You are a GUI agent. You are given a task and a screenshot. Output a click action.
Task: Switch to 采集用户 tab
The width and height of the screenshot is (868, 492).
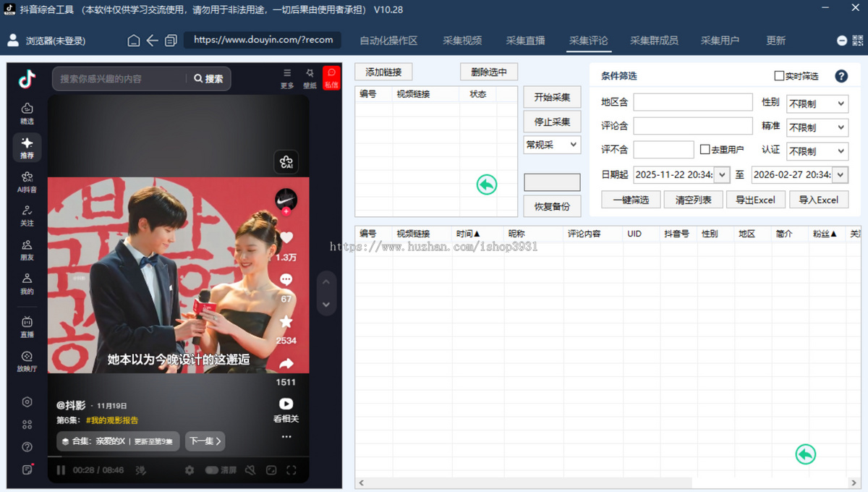720,41
